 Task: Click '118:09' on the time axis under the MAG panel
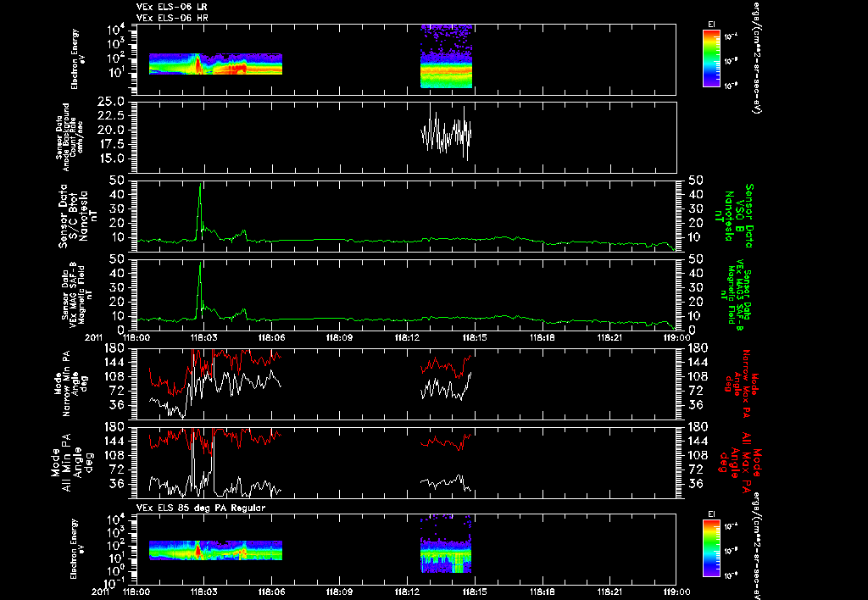click(339, 337)
